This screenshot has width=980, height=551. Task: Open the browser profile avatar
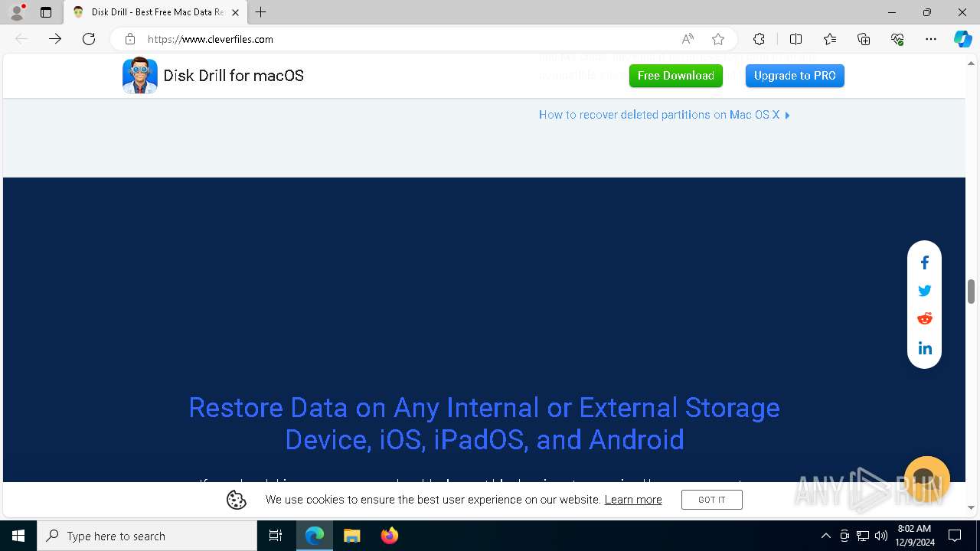pos(16,12)
